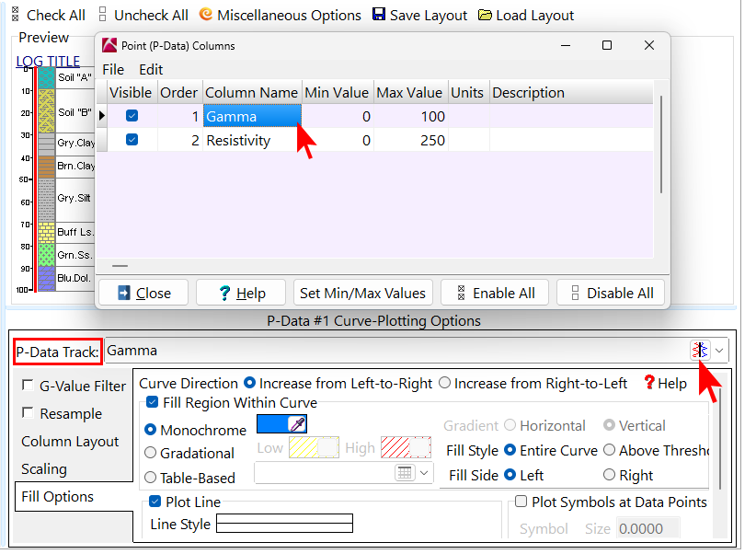This screenshot has width=756, height=554.
Task: Click the P-Data Track column picker icon
Action: 700,350
